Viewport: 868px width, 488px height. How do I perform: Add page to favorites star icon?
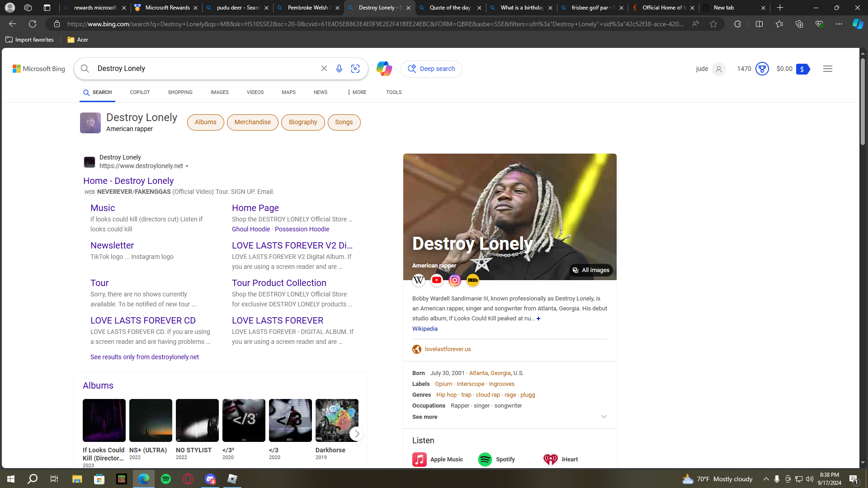point(713,24)
